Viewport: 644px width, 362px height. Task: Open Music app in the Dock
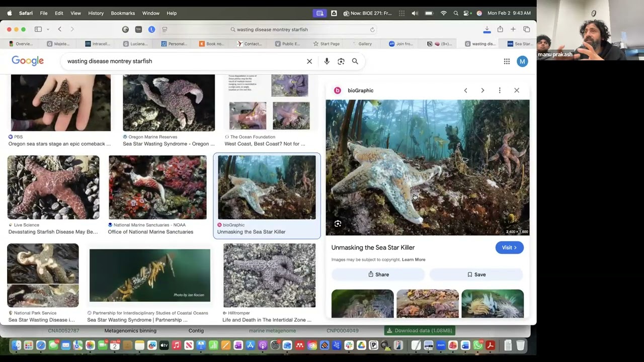click(176, 345)
